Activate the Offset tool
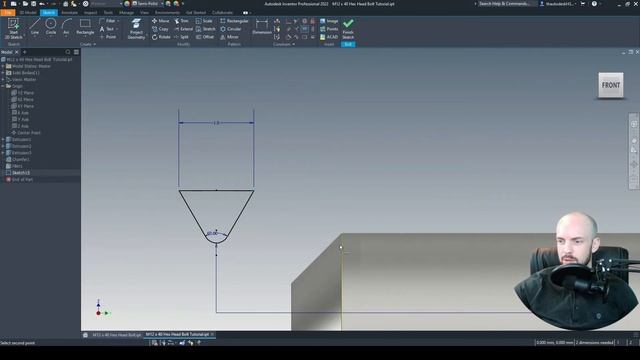 click(205, 37)
